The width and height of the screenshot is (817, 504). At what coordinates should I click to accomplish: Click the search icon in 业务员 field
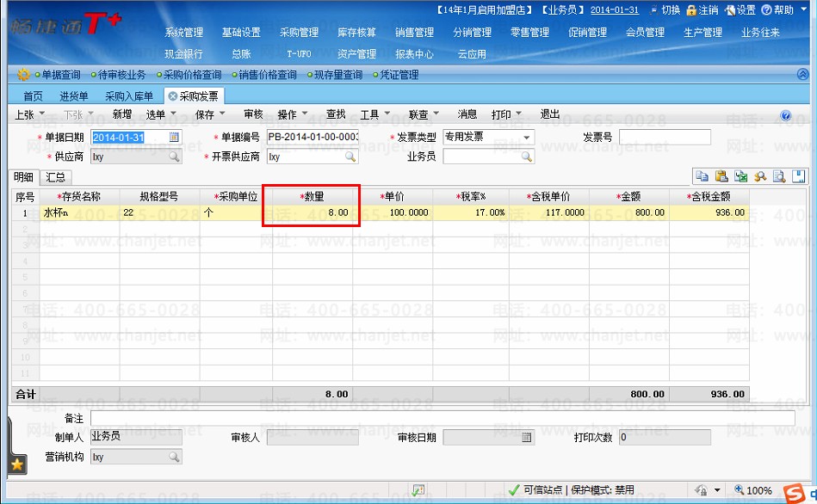[527, 157]
